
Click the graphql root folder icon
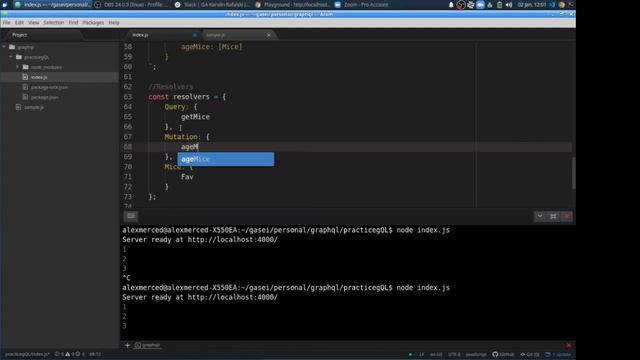pos(12,47)
